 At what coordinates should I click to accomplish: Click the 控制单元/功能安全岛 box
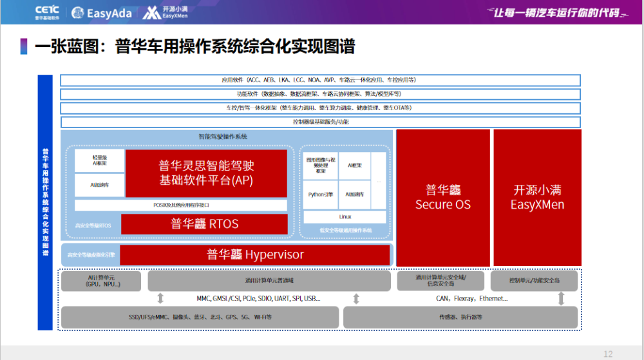(x=535, y=281)
